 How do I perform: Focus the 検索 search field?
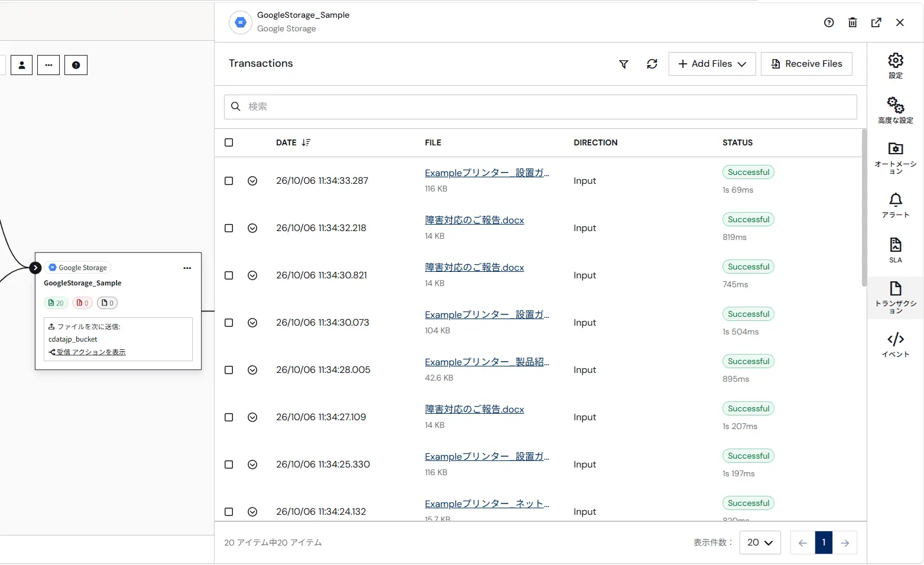click(x=540, y=107)
